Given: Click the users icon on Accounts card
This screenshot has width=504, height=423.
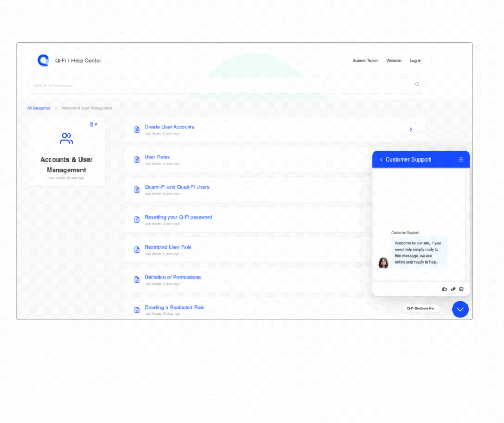Looking at the screenshot, I should click(66, 138).
